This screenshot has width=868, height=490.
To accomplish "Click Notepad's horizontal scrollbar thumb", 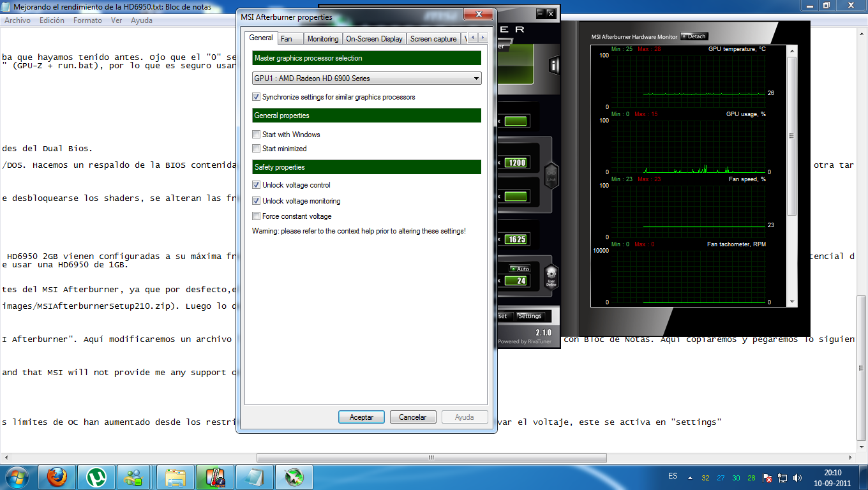I will 431,457.
